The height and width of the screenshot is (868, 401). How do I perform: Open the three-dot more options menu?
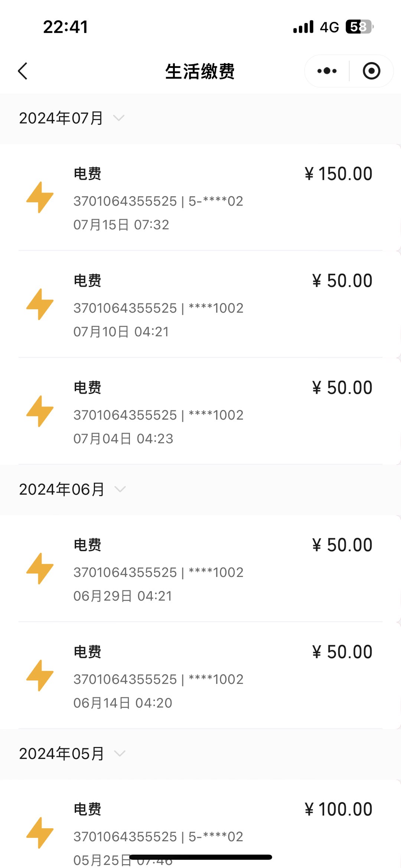tap(327, 71)
